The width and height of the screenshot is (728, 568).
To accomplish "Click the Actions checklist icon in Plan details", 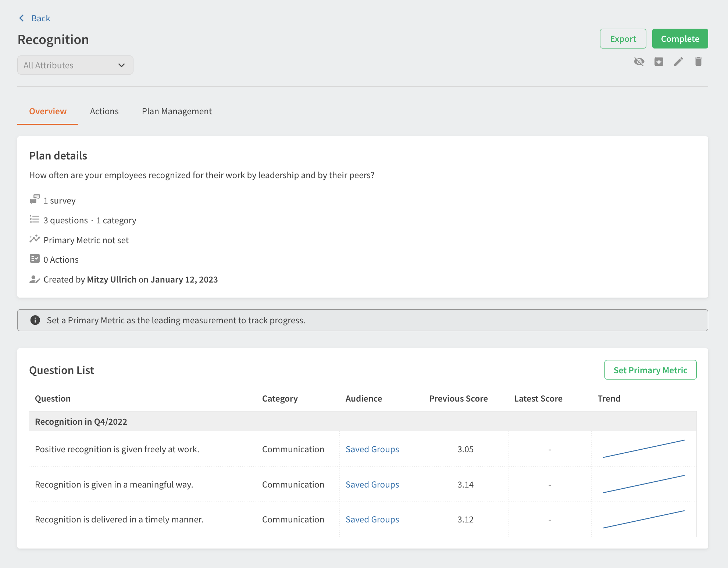I will (35, 259).
